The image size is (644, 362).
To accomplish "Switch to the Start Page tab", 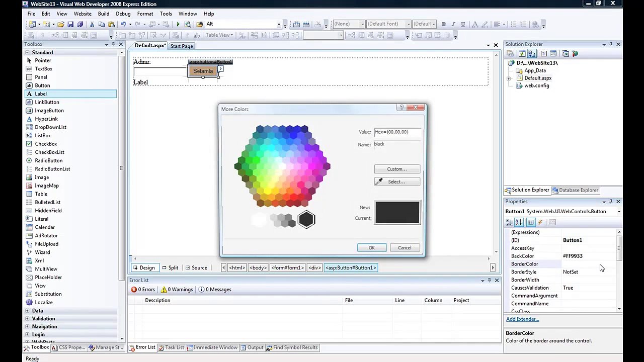I will (182, 46).
